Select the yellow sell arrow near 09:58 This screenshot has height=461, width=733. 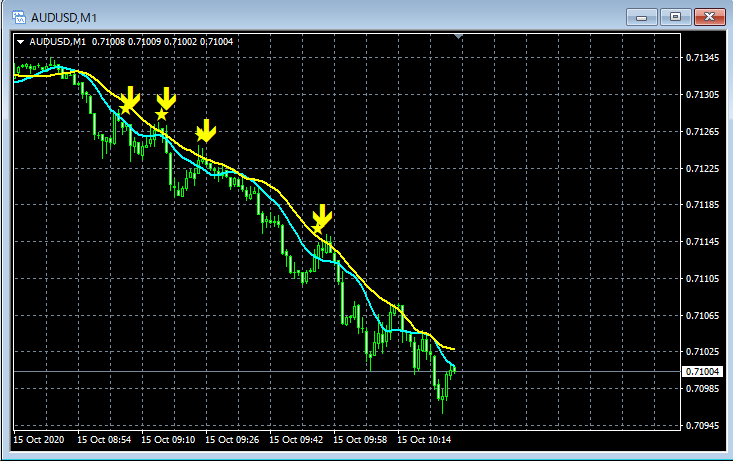coord(322,216)
